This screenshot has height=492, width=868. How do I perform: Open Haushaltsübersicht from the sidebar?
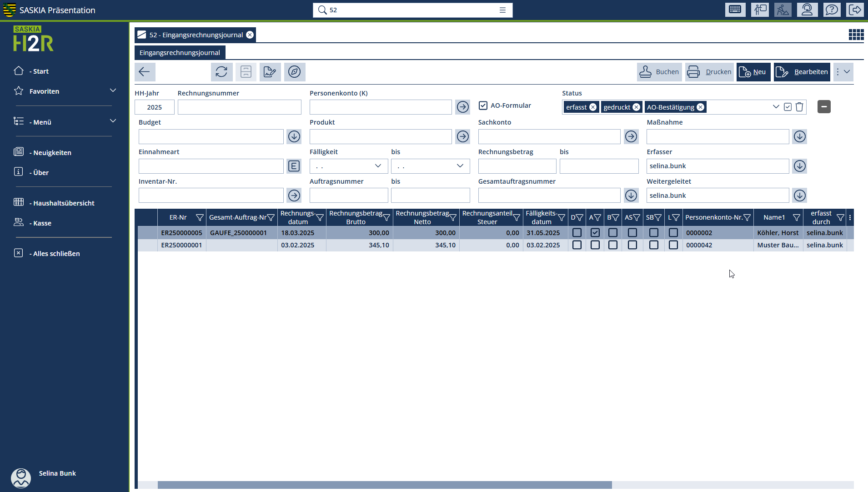coord(64,203)
